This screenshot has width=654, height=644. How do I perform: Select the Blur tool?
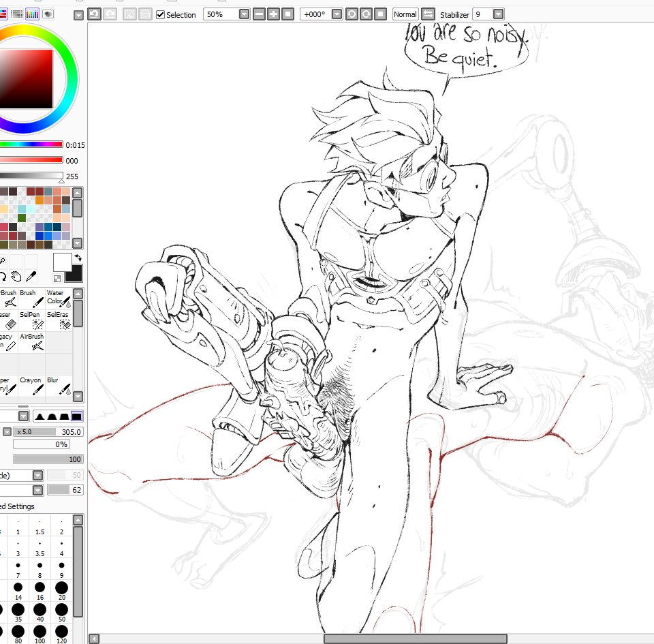[59, 386]
